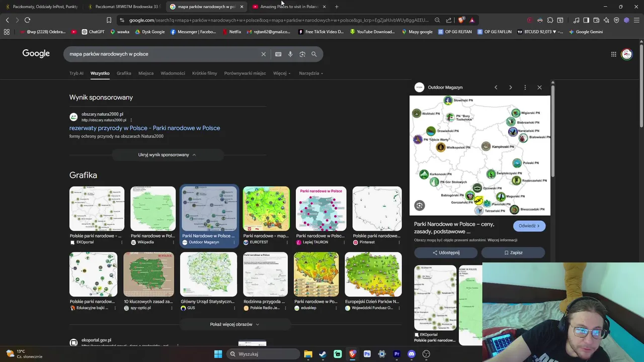Expand the Więcej dropdown

282,73
